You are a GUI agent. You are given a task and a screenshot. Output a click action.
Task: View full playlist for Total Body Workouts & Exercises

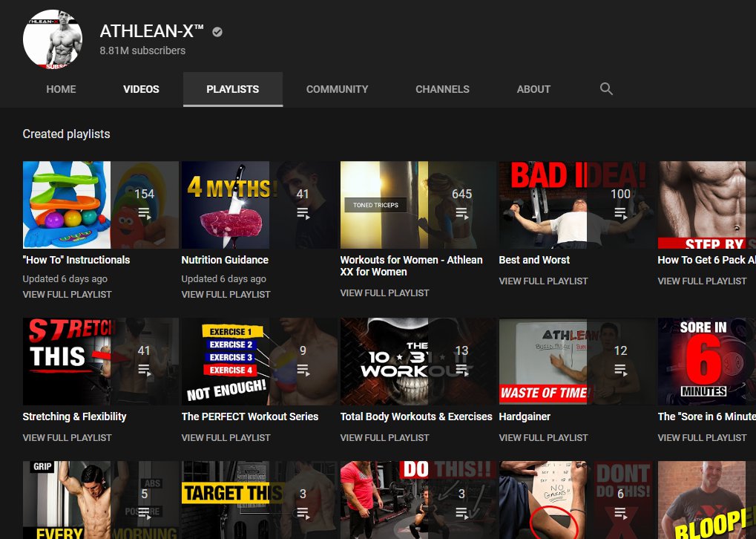[384, 438]
